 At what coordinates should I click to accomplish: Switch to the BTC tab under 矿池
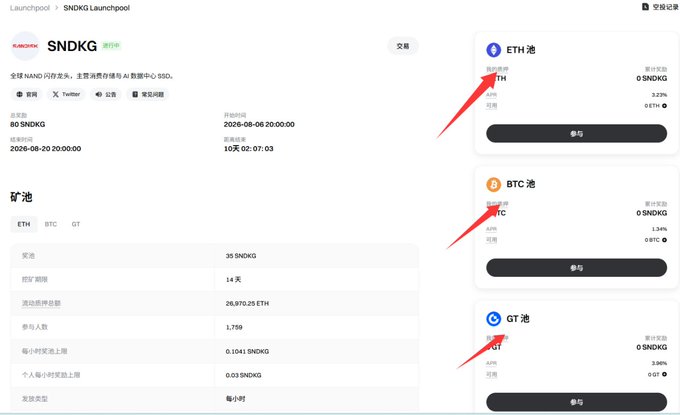[x=51, y=224]
